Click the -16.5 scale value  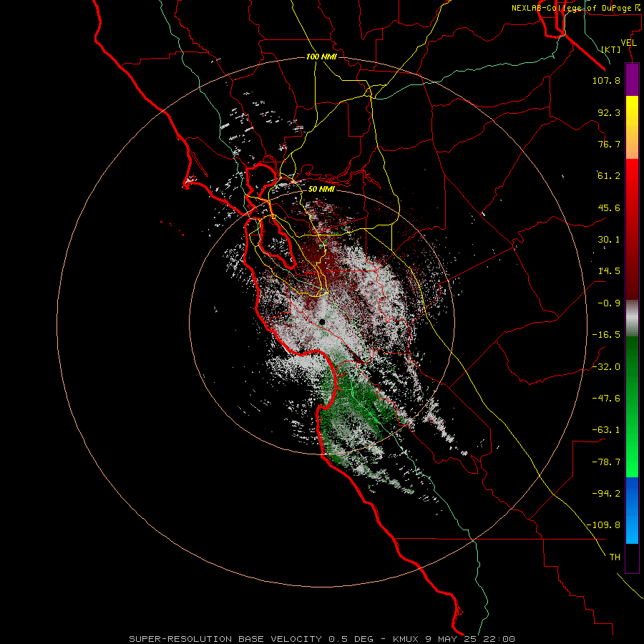[606, 335]
